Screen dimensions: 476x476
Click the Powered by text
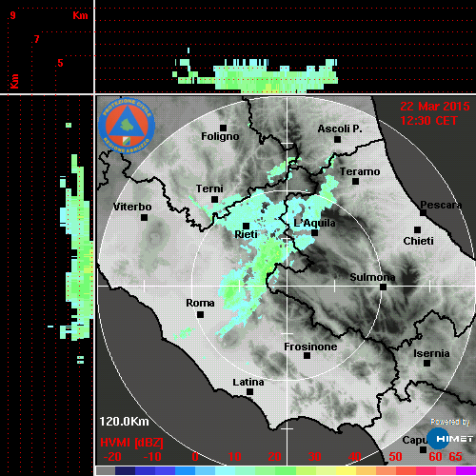point(450,422)
